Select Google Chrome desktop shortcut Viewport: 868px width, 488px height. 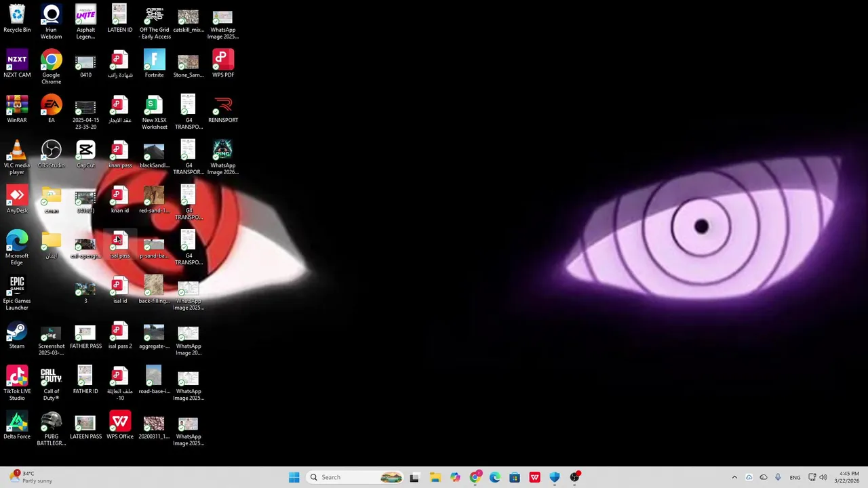51,67
